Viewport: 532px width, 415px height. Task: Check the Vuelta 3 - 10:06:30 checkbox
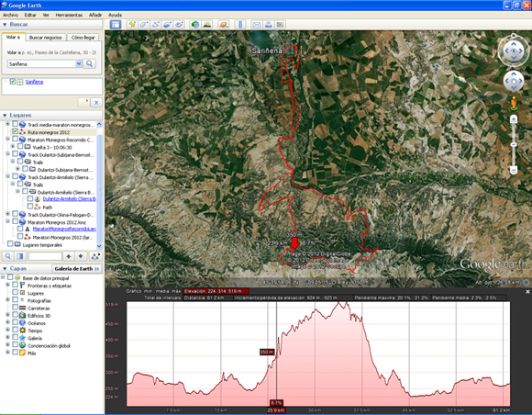[x=20, y=146]
